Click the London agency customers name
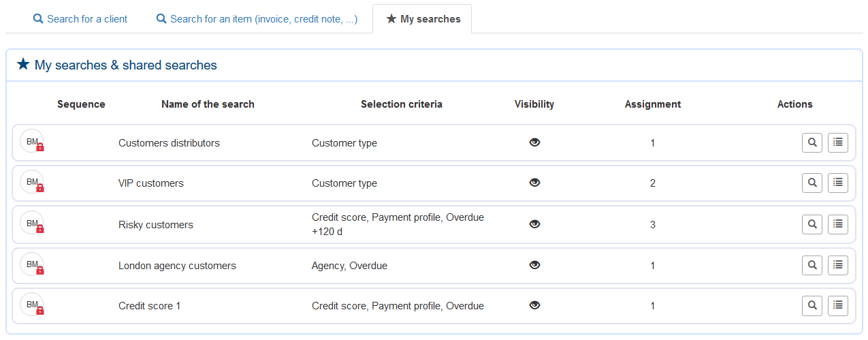The image size is (868, 340). click(x=177, y=266)
